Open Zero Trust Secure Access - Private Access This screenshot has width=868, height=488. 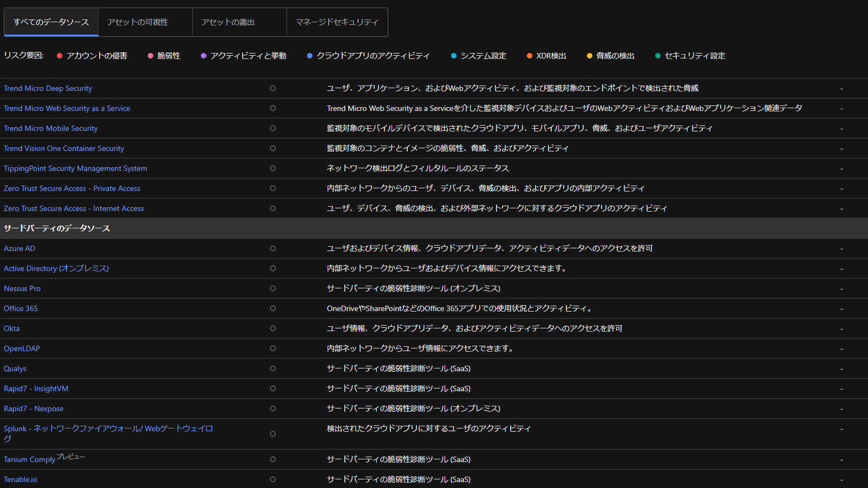point(72,188)
